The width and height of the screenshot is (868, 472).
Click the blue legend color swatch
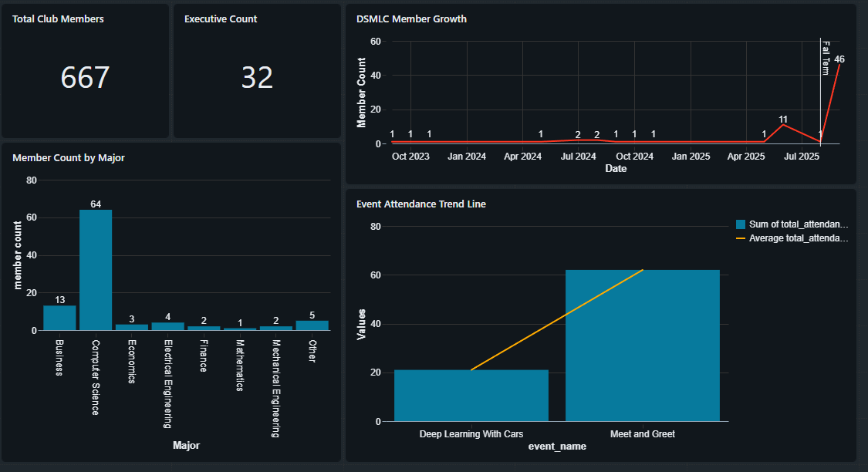click(x=741, y=224)
